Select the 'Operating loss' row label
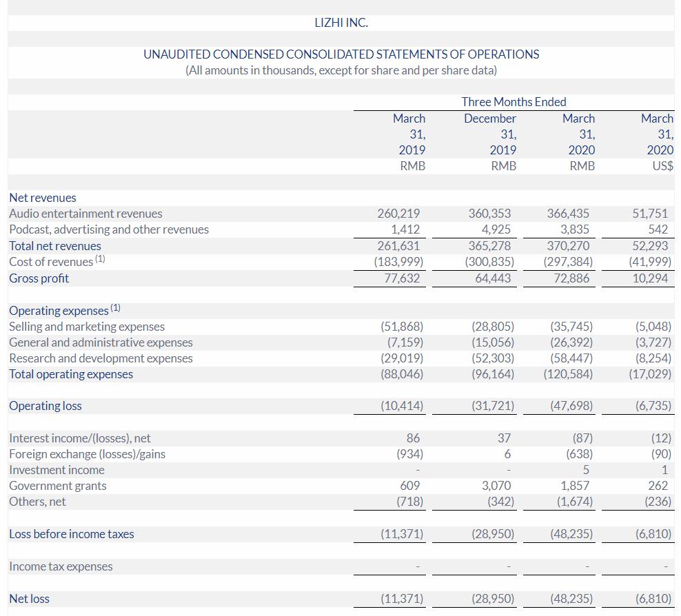681x616 pixels. [45, 406]
